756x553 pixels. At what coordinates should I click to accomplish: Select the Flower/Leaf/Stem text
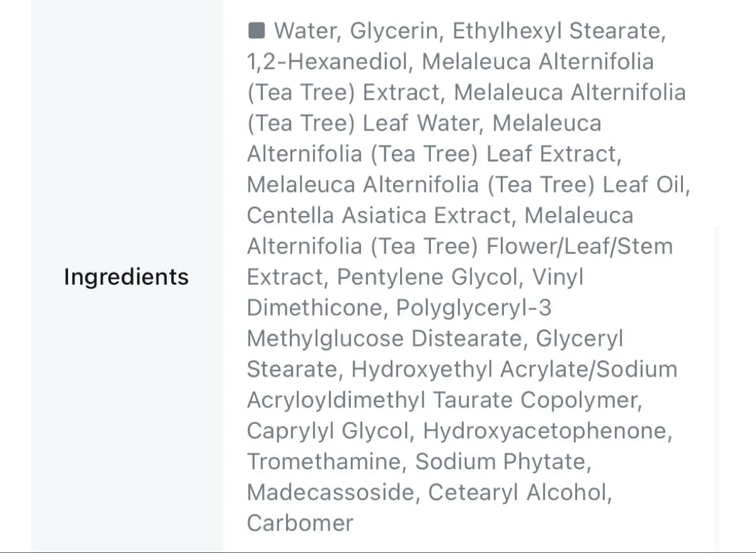580,246
